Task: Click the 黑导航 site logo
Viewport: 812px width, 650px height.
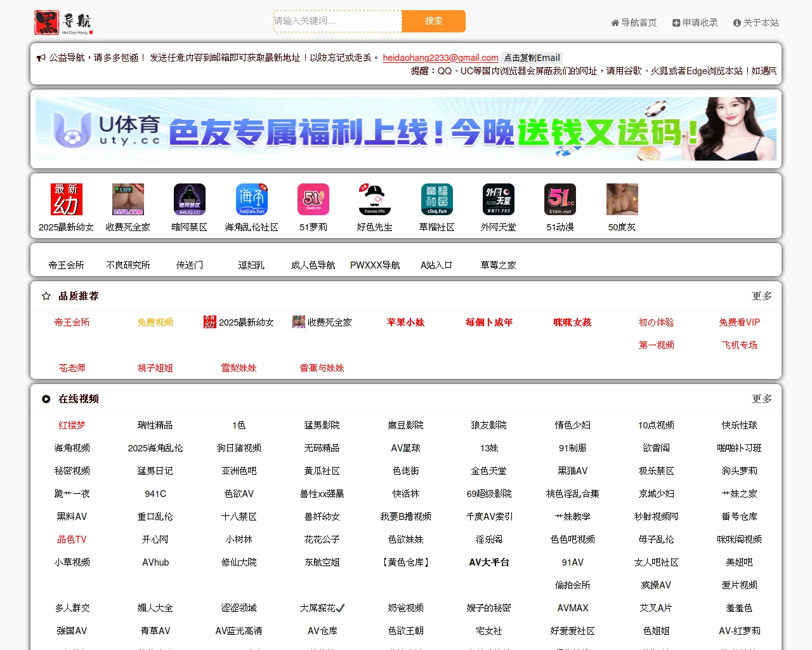Action: [x=63, y=22]
